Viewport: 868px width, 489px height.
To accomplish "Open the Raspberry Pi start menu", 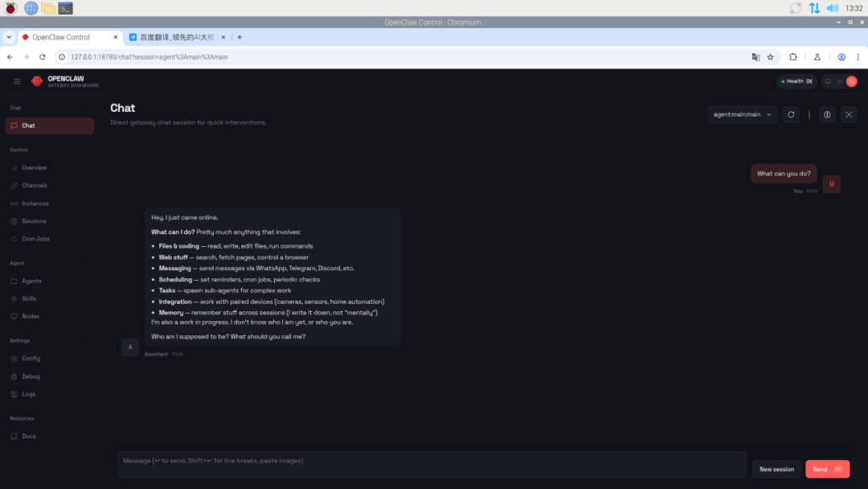I will pyautogui.click(x=10, y=8).
